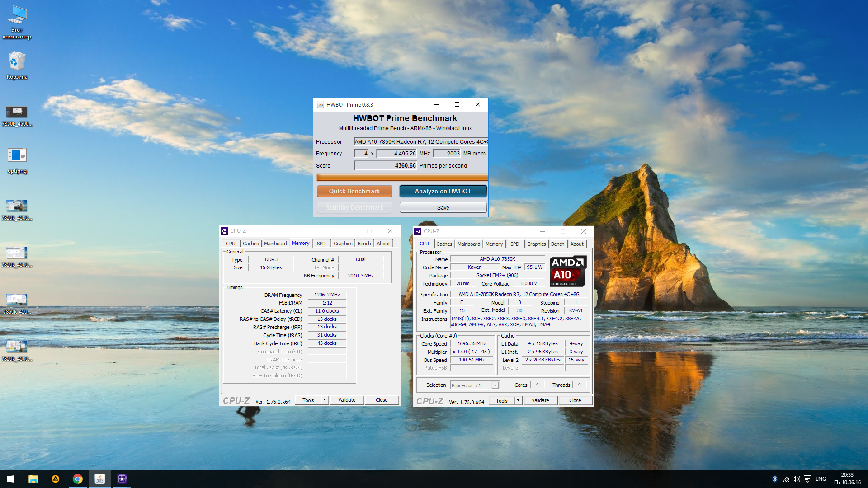This screenshot has width=868, height=488.
Task: Click the left CPU-Z window title icon
Action: [224, 231]
